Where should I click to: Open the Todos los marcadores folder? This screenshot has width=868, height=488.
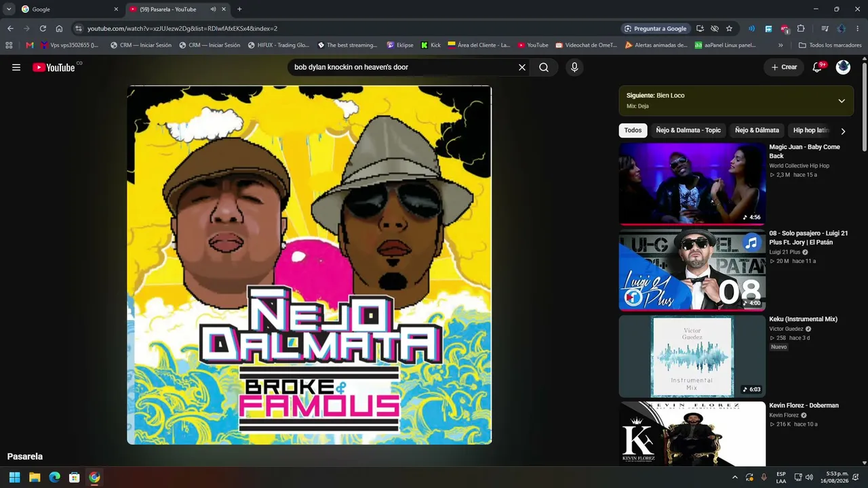tap(830, 45)
